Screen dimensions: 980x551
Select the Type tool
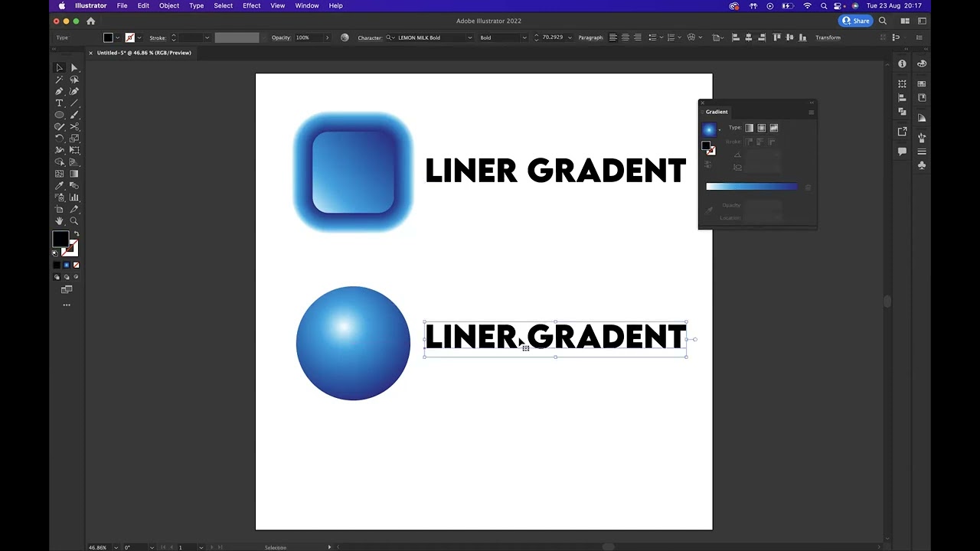(x=59, y=103)
